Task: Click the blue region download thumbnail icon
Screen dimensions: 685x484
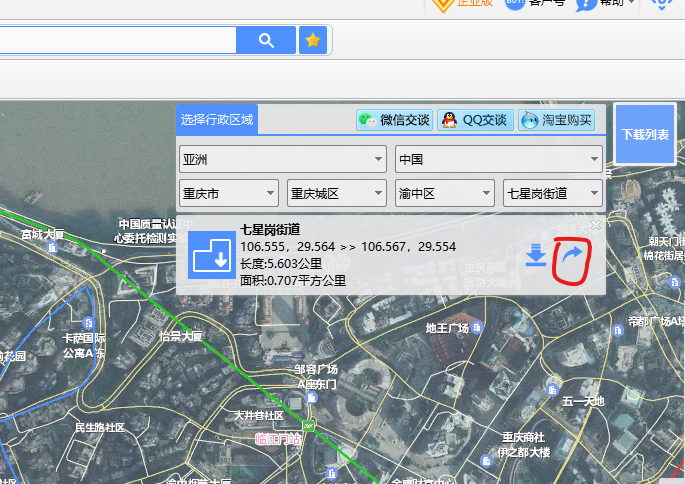Action: tap(212, 255)
